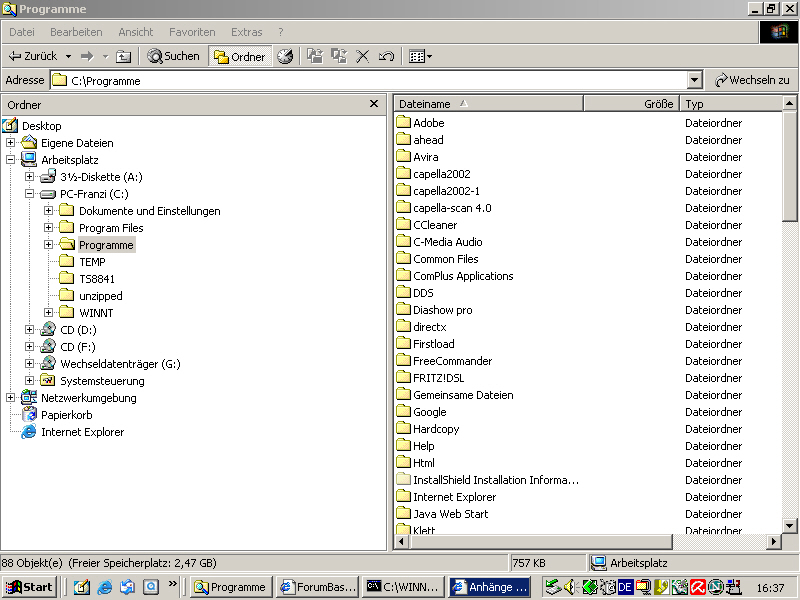Close the Ordner pane with X
Screen dimensions: 800x600
374,104
